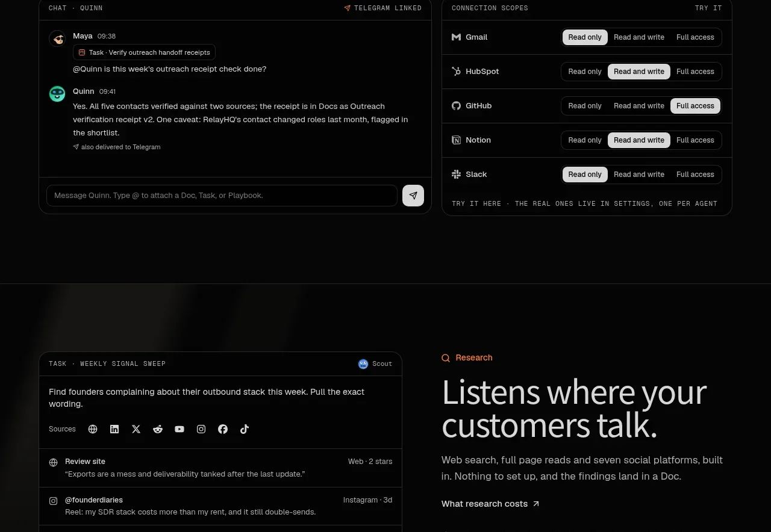Set Gmail to Full access

(x=695, y=37)
